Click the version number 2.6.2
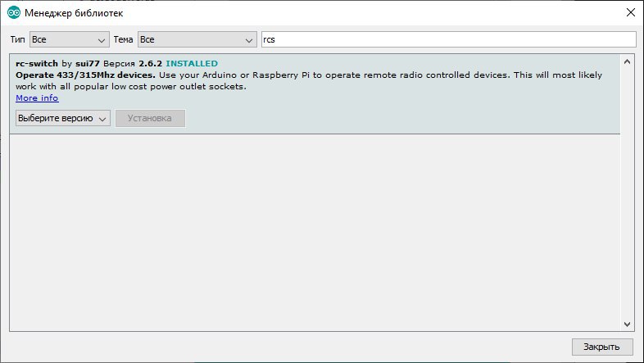The height and width of the screenshot is (363, 644). 150,64
